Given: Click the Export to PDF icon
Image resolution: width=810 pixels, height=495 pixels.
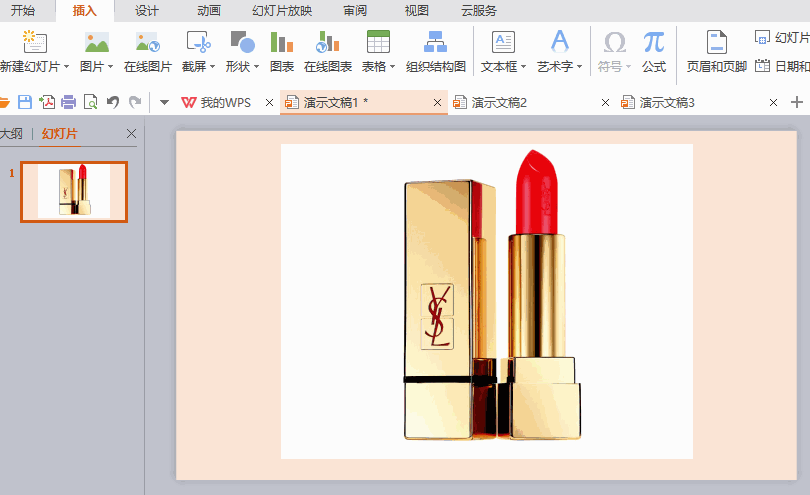Looking at the screenshot, I should (x=47, y=102).
